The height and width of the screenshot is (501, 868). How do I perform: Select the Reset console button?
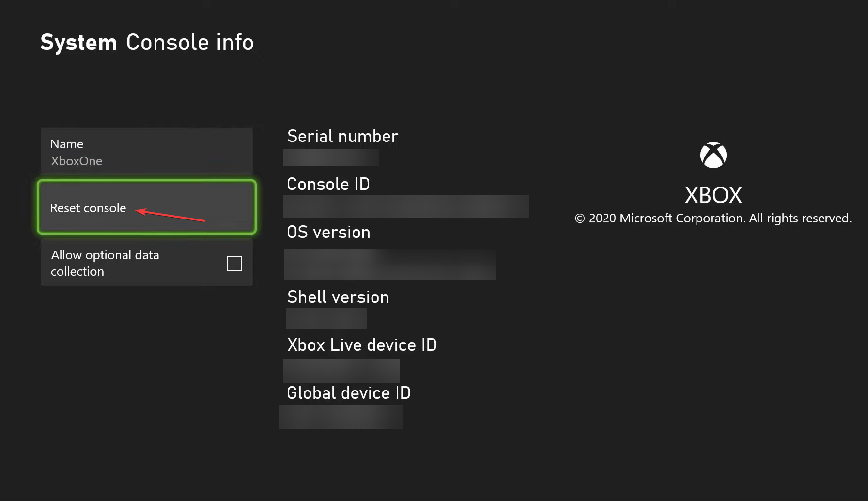pyautogui.click(x=146, y=207)
